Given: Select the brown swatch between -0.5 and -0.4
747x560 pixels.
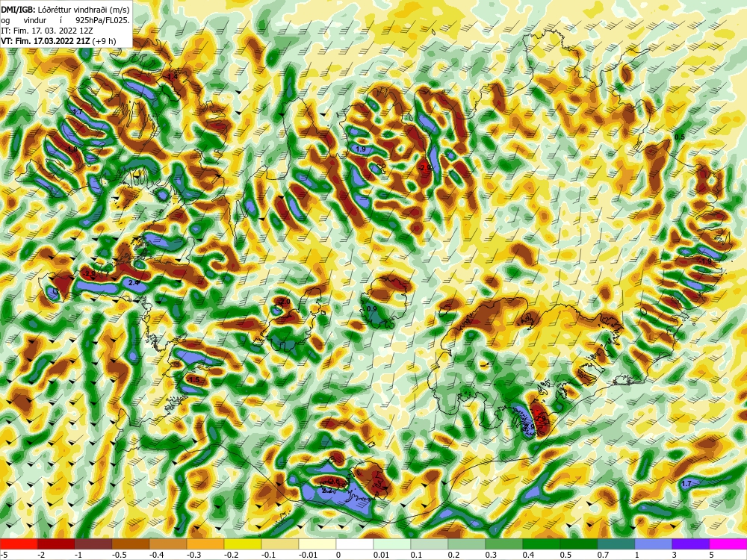Looking at the screenshot, I should pos(131,544).
